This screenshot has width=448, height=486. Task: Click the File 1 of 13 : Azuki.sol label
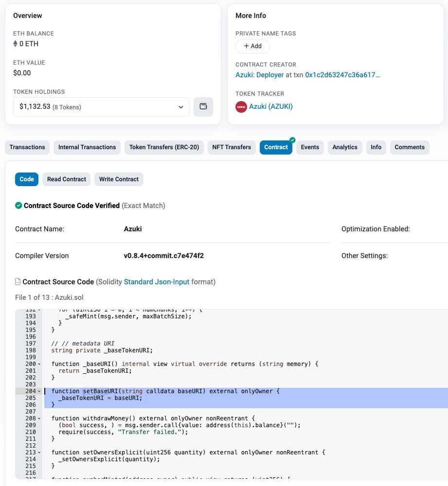coord(49,297)
